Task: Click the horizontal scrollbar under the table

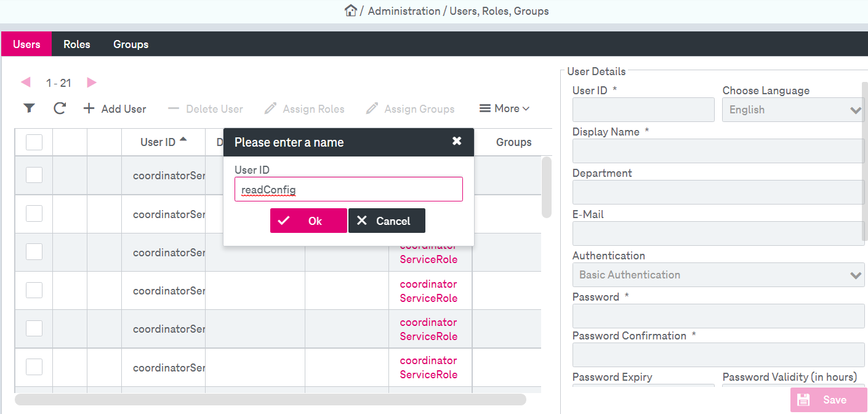Action: click(270, 399)
